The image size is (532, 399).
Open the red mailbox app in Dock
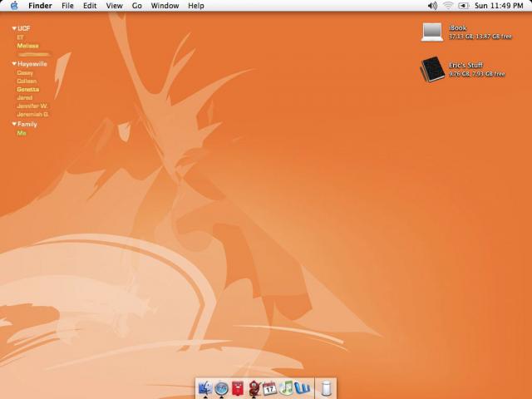tap(238, 388)
